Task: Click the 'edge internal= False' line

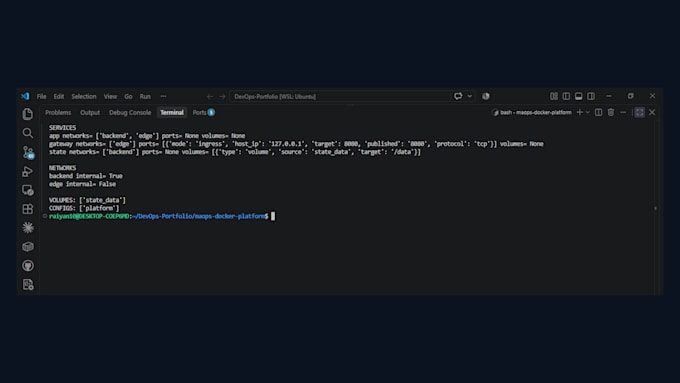Action: coord(82,184)
